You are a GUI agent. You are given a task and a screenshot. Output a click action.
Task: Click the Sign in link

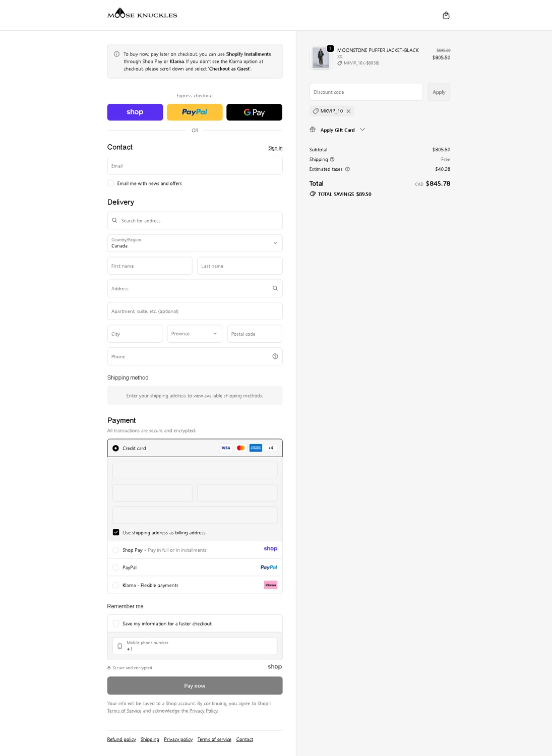tap(275, 148)
